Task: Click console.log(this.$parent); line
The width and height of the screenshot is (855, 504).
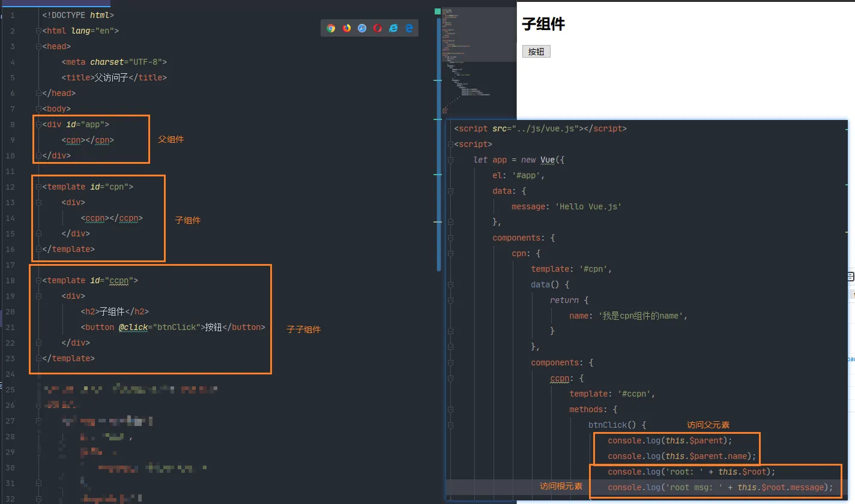Action: 670,440
